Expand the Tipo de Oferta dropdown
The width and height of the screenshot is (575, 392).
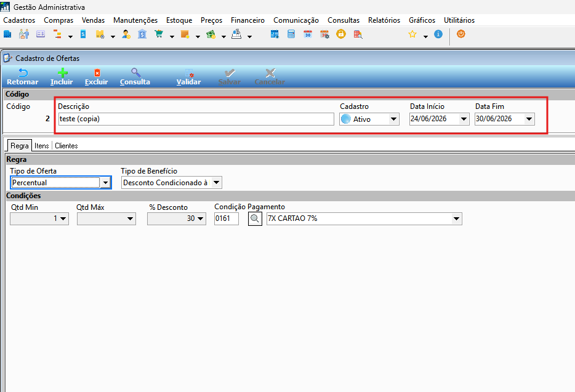point(106,183)
